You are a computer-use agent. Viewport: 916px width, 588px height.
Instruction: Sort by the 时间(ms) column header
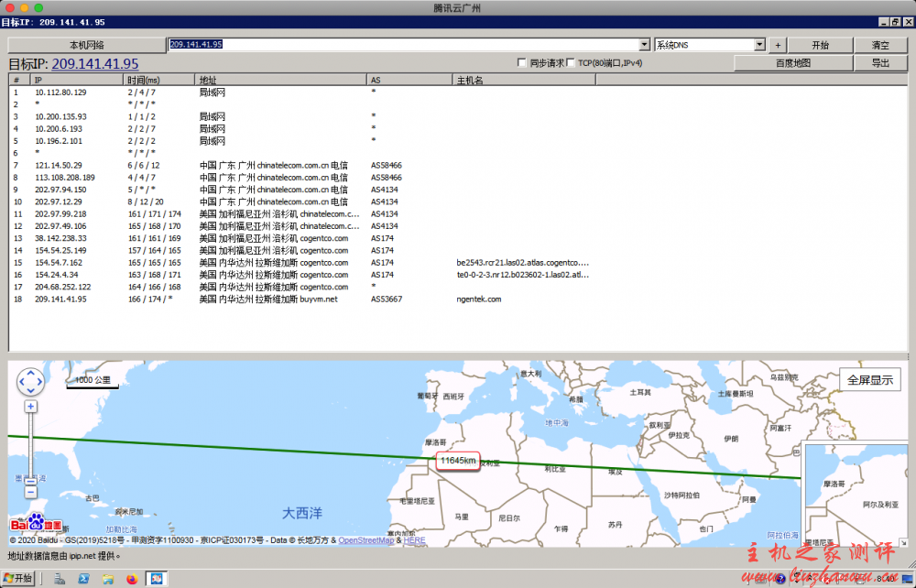(158, 80)
